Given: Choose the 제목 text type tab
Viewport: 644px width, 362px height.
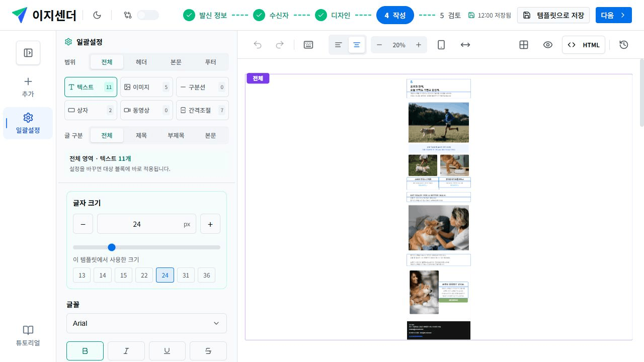Looking at the screenshot, I should [141, 135].
